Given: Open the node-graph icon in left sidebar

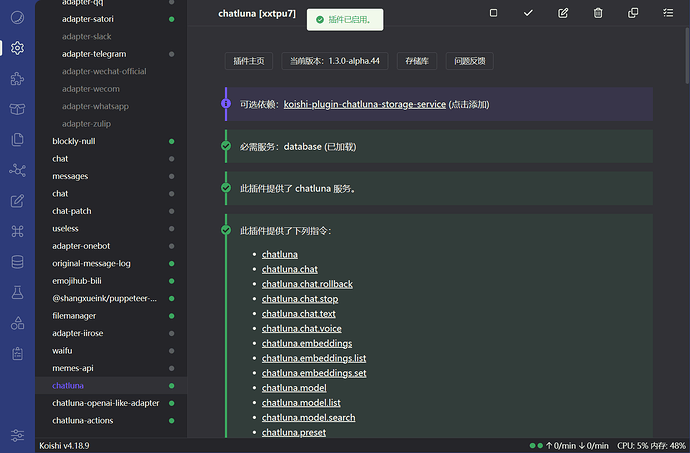Looking at the screenshot, I should point(17,170).
